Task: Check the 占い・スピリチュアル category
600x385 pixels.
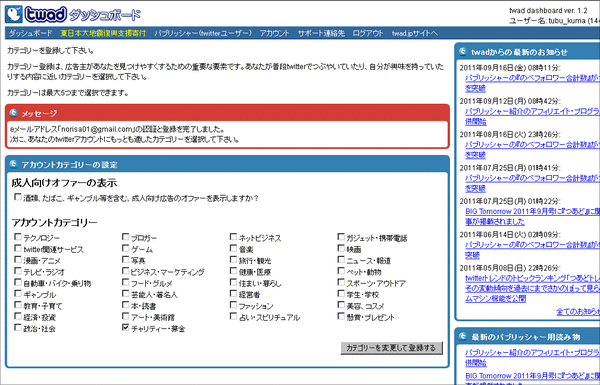Action: pyautogui.click(x=233, y=316)
